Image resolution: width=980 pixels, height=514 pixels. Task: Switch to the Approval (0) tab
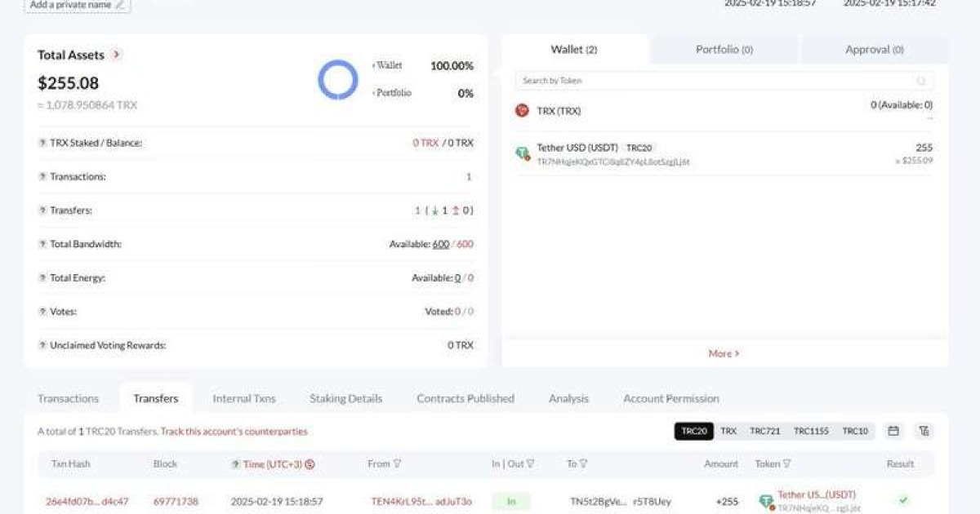pyautogui.click(x=875, y=49)
